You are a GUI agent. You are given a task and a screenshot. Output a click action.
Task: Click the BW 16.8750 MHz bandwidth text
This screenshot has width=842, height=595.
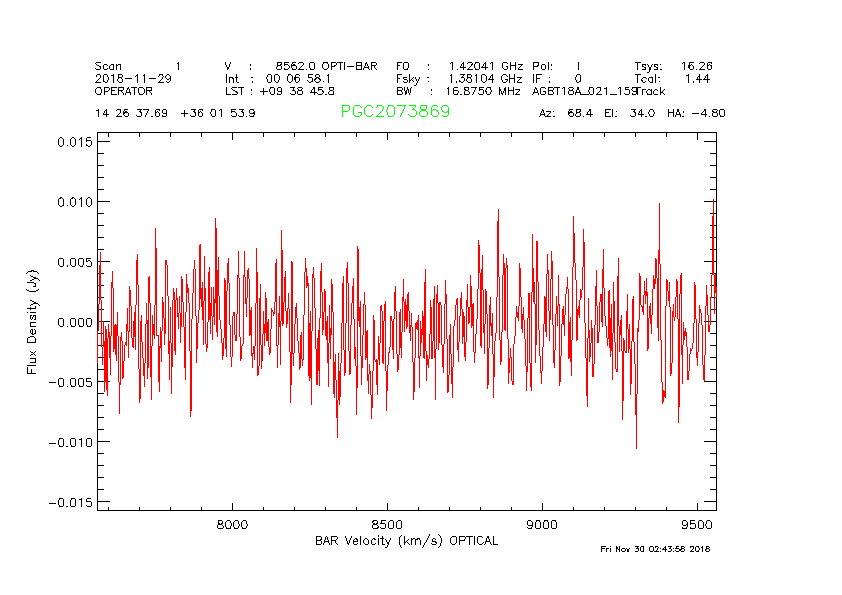coord(458,91)
